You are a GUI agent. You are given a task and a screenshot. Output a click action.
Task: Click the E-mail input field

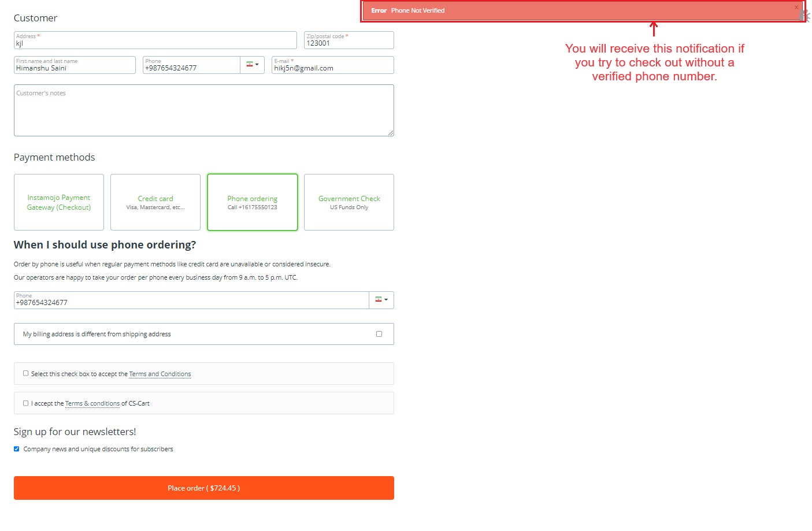[x=333, y=65]
